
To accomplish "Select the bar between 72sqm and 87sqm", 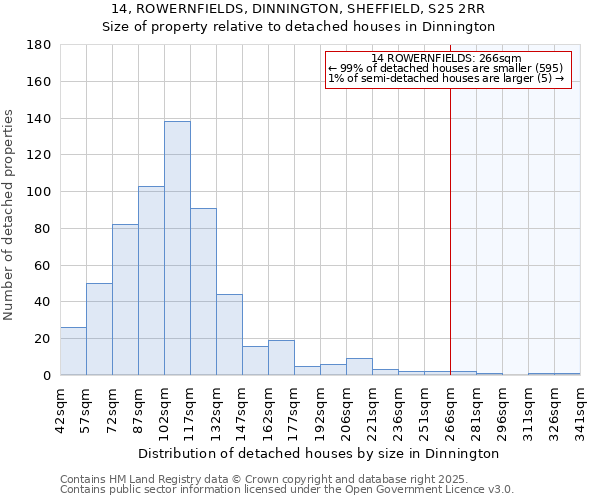I will (125, 300).
